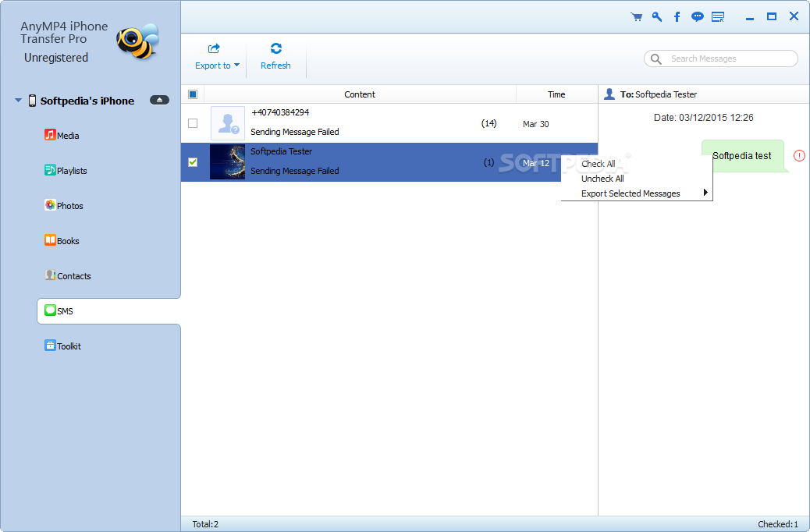This screenshot has width=810, height=532.
Task: Click Total:2 in status bar
Action: click(205, 524)
